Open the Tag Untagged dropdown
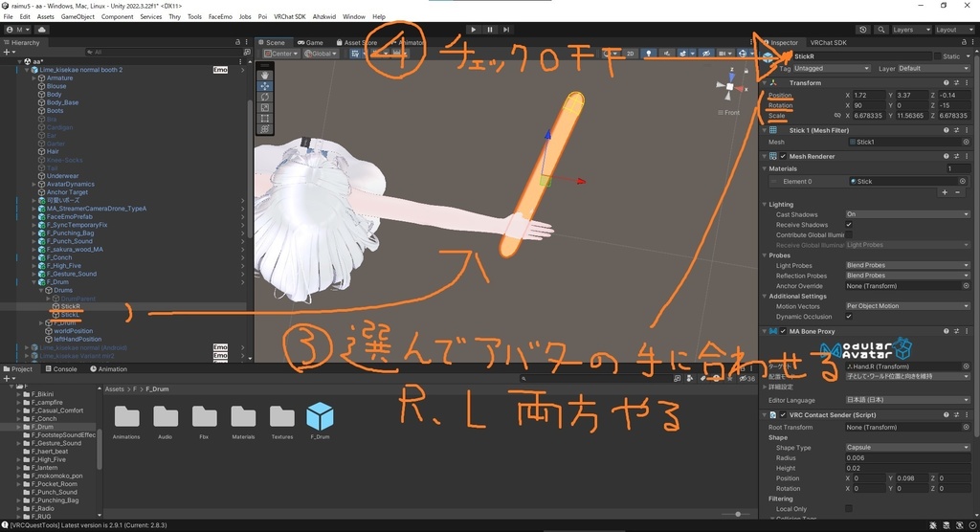980x532 pixels. [x=832, y=68]
